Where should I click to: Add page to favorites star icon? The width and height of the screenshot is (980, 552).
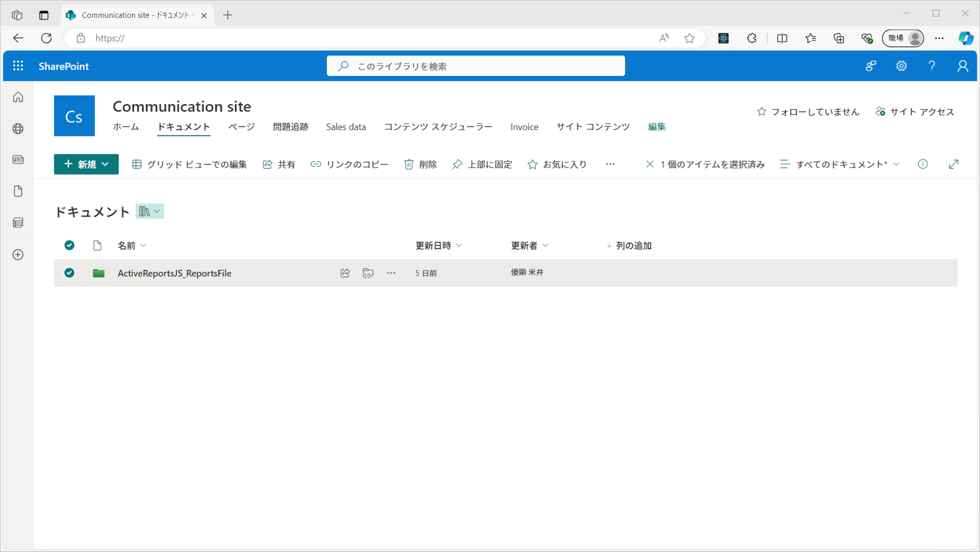pos(690,38)
